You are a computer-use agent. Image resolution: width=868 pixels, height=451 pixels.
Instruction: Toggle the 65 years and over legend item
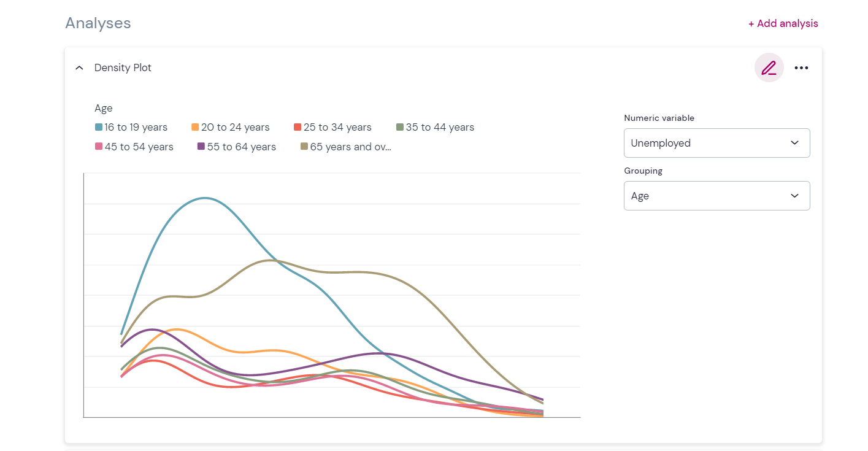(346, 147)
